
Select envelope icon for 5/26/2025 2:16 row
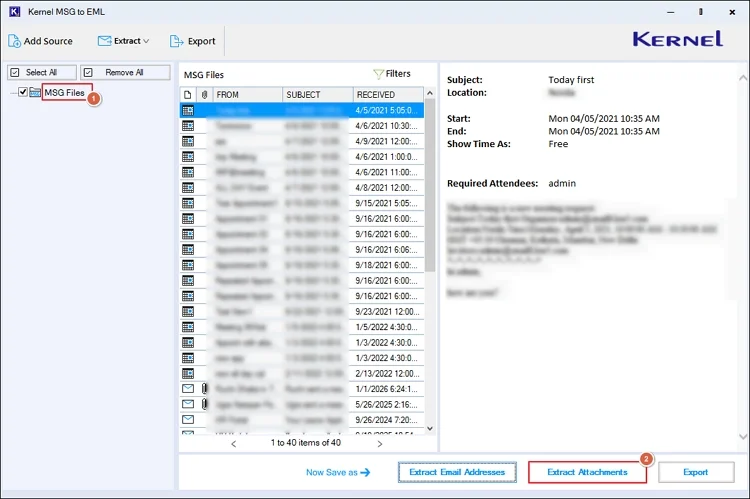tap(188, 404)
